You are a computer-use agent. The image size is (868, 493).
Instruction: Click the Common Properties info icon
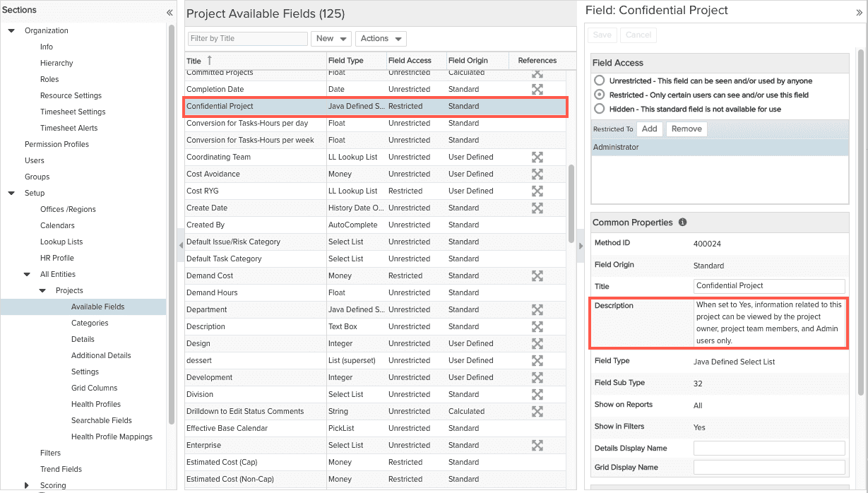tap(682, 222)
